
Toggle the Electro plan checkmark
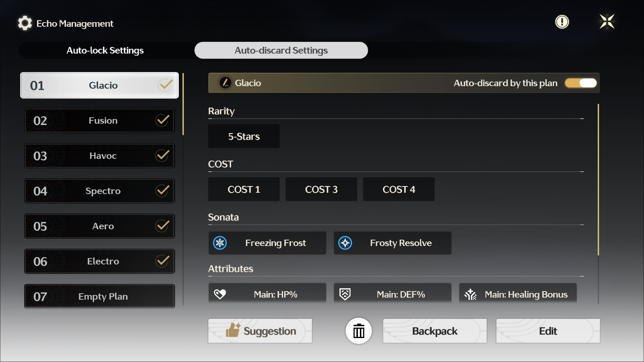(163, 261)
